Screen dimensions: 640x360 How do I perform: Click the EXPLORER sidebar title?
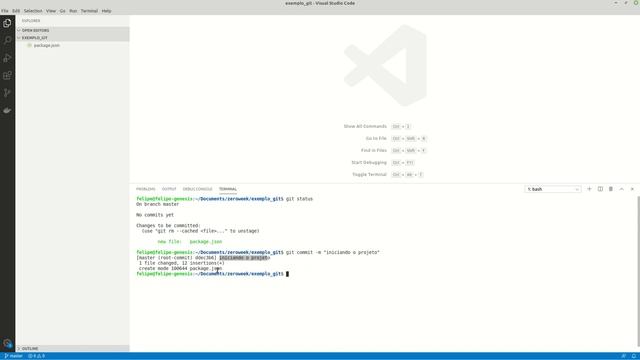point(31,21)
